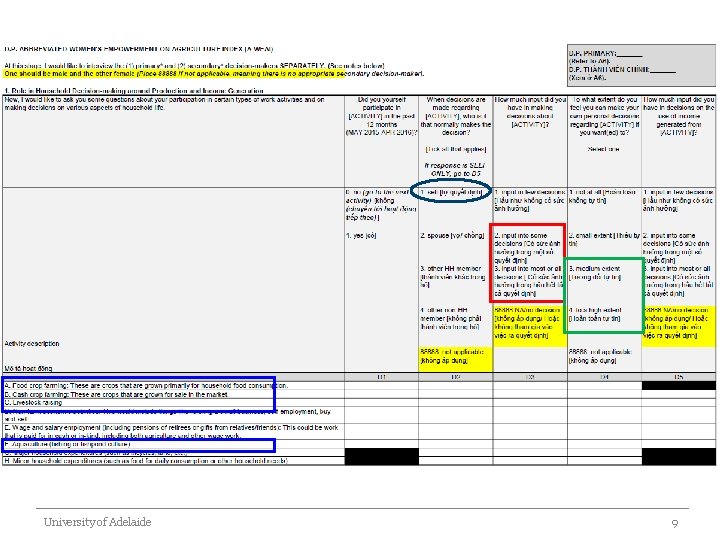Click the 'Mô tả hoạt động' label

click(28, 368)
